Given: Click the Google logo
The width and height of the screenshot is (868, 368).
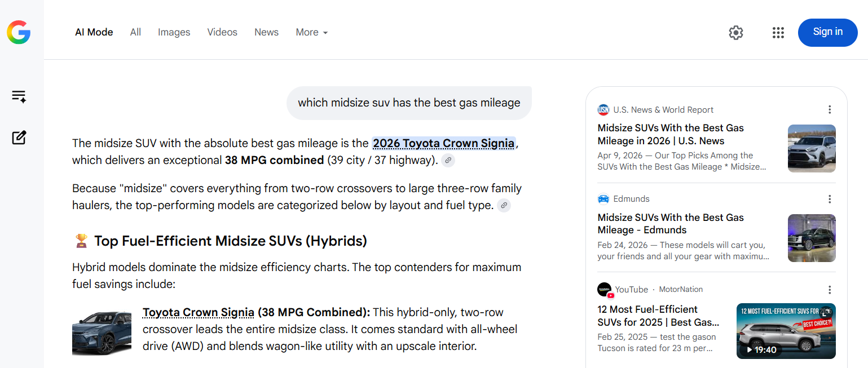Looking at the screenshot, I should (19, 32).
